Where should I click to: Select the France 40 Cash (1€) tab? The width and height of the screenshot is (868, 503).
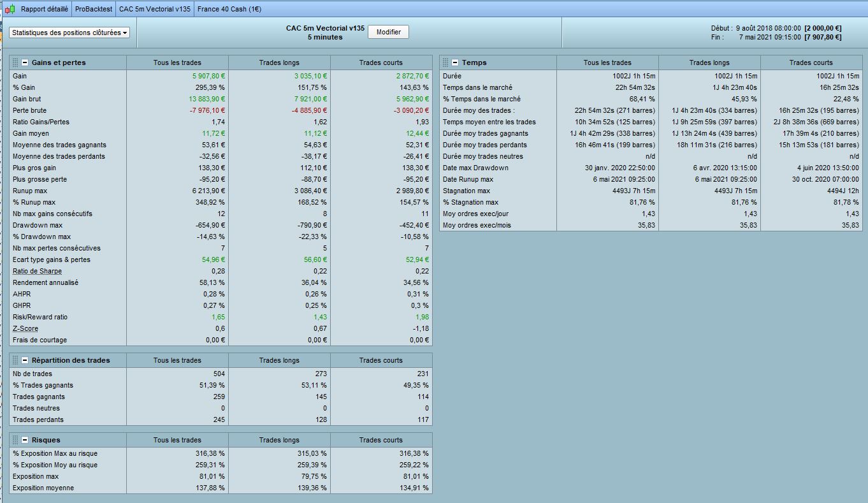(x=229, y=10)
